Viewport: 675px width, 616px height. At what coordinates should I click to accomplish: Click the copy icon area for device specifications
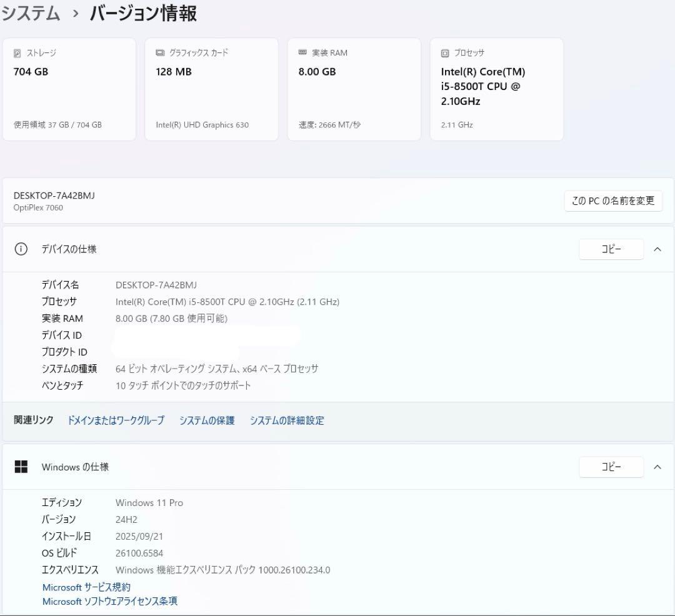611,249
